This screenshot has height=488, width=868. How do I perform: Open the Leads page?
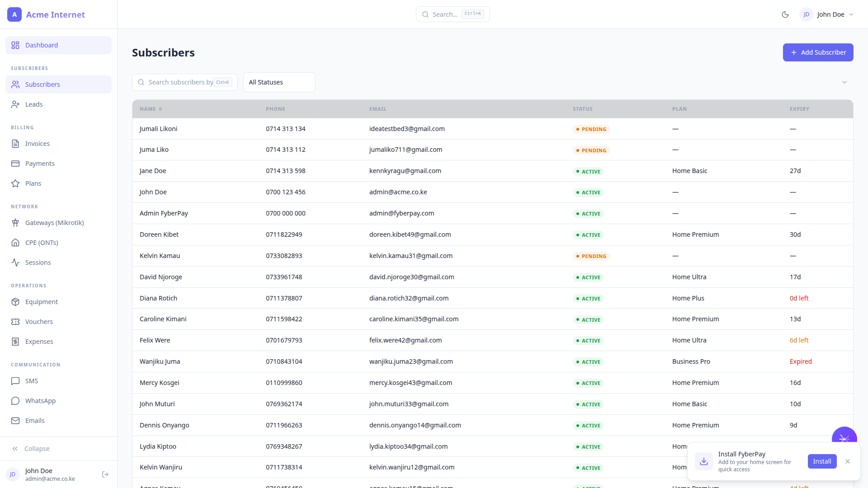[58, 104]
